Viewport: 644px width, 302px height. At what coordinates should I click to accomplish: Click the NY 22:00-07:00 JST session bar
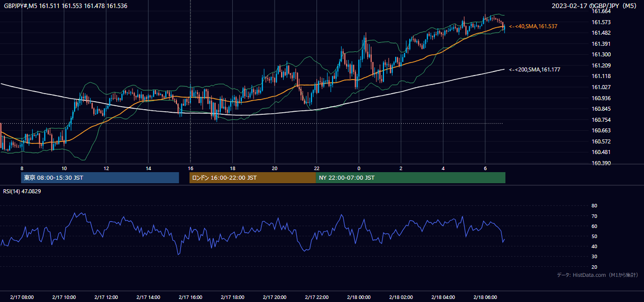point(411,178)
